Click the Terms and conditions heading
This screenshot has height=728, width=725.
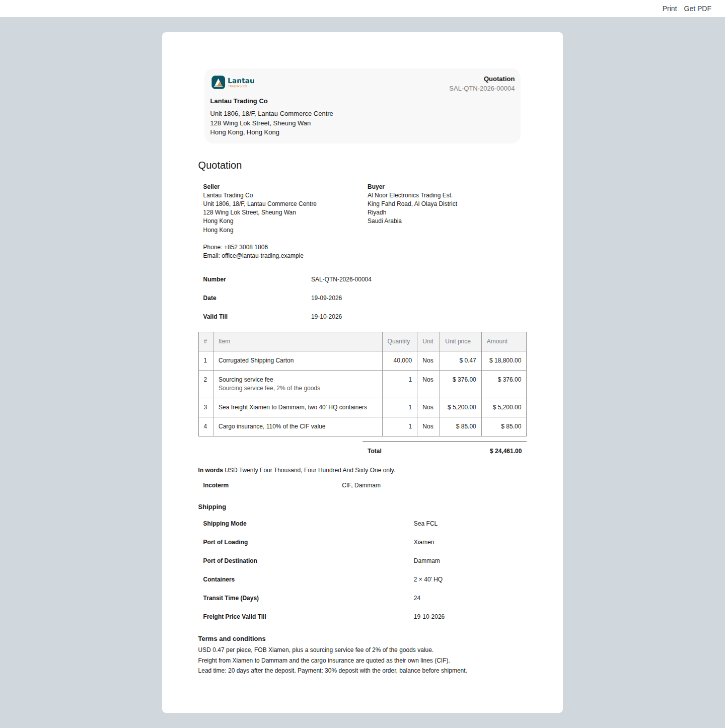point(232,639)
